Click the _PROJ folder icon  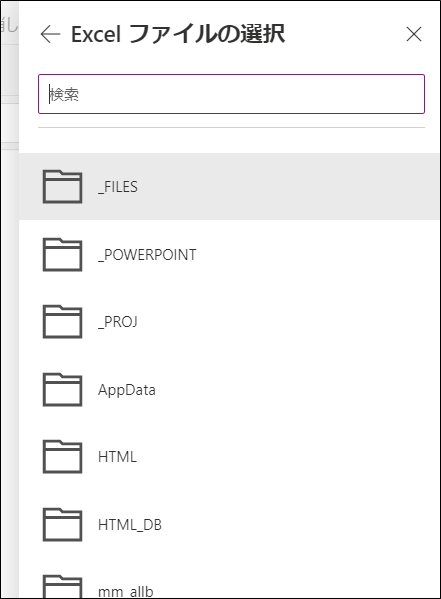click(x=62, y=322)
